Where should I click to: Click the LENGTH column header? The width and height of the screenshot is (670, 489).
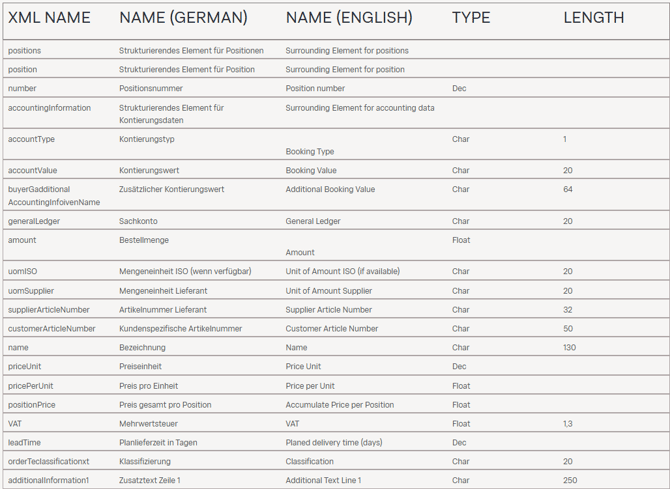[593, 17]
